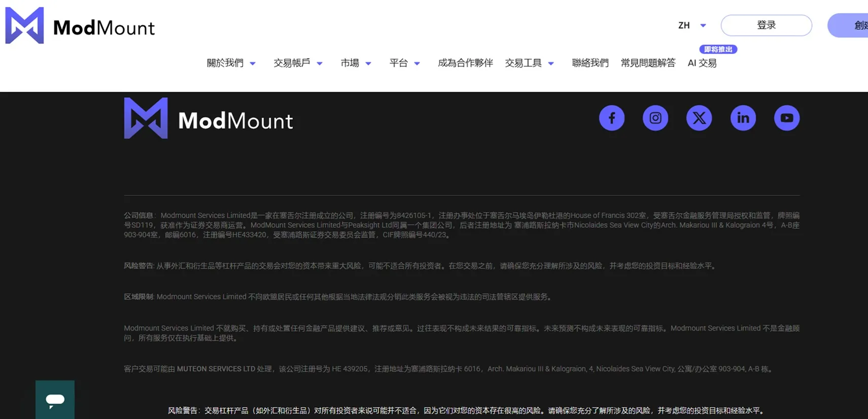
Task: Click the centered 风险警告 text at the bottom
Action: (467, 410)
